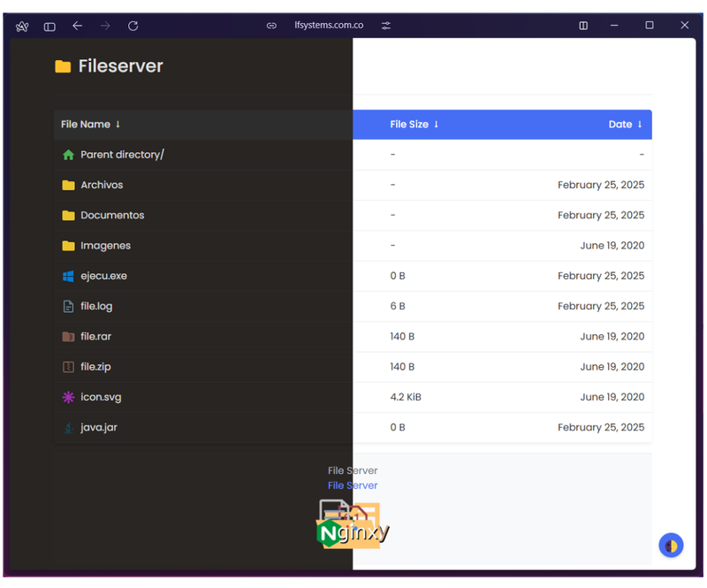Click the lfsystems.com.co address field
Viewport: 707px width, 588px height.
pos(329,26)
